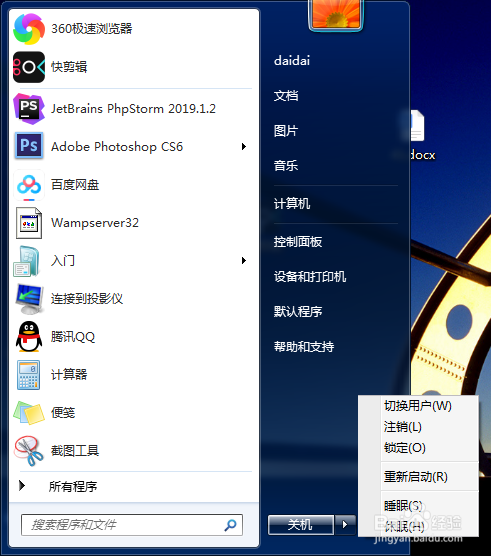
Task: Choose 重新启动(R) to restart
Action: (x=416, y=477)
